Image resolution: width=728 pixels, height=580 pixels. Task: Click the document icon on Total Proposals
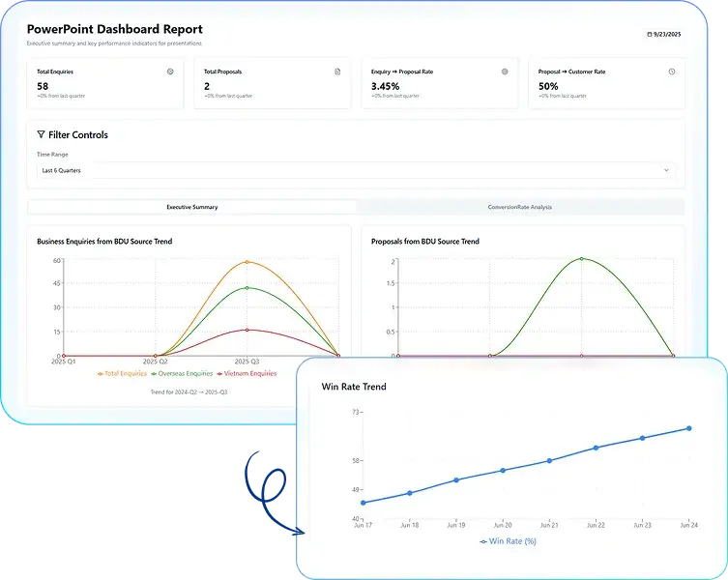coord(337,72)
